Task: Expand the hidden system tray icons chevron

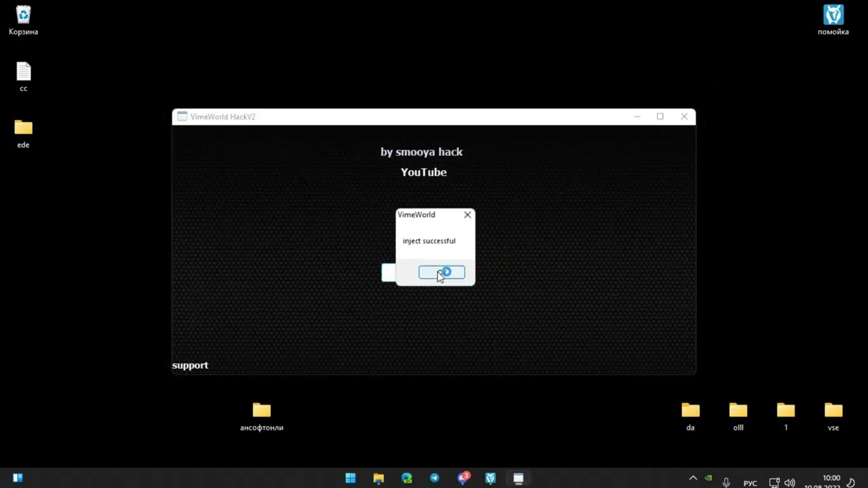Action: pyautogui.click(x=693, y=479)
